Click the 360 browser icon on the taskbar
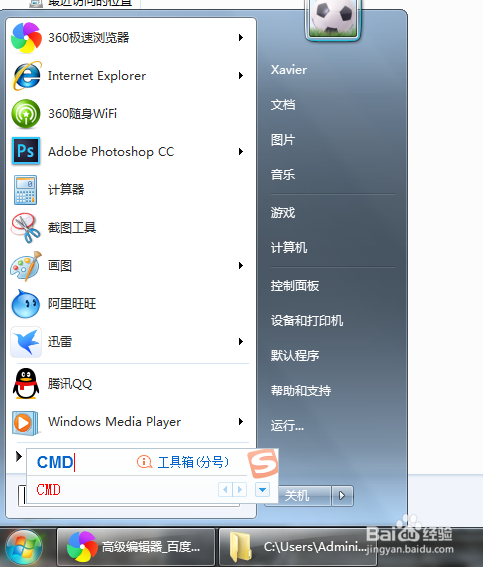This screenshot has width=483, height=567. 82,546
